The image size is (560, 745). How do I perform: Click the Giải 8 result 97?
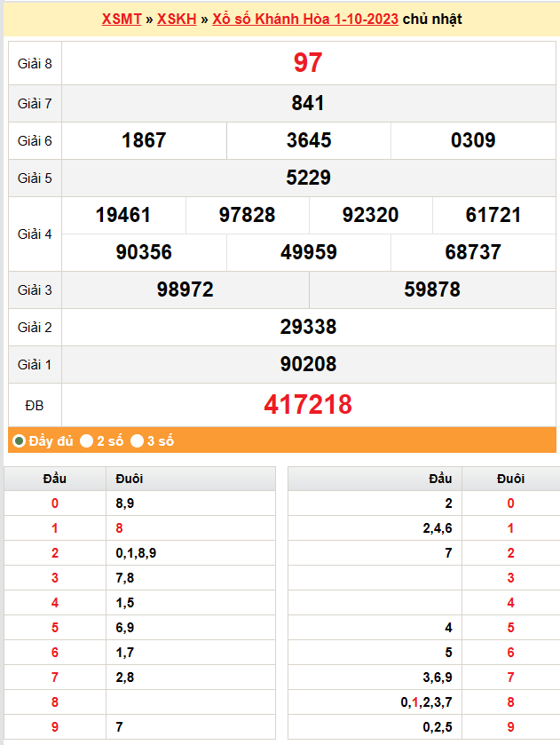[x=308, y=63]
